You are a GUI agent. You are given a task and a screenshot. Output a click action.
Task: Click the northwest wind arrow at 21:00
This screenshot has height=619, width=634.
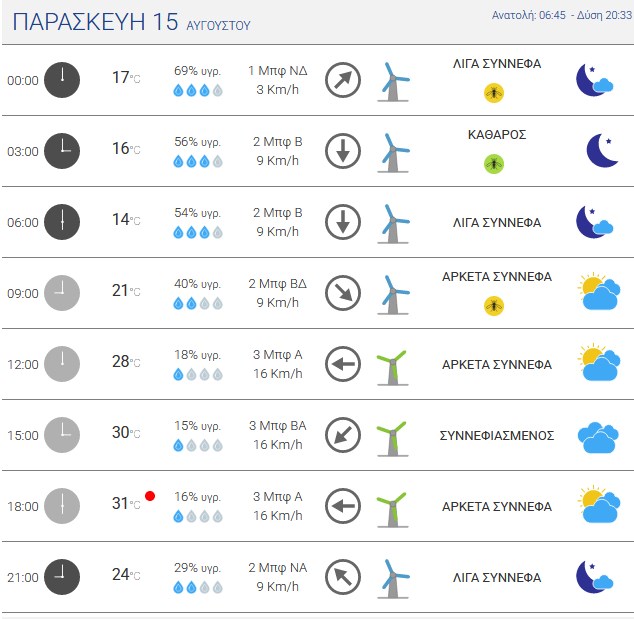click(x=343, y=577)
